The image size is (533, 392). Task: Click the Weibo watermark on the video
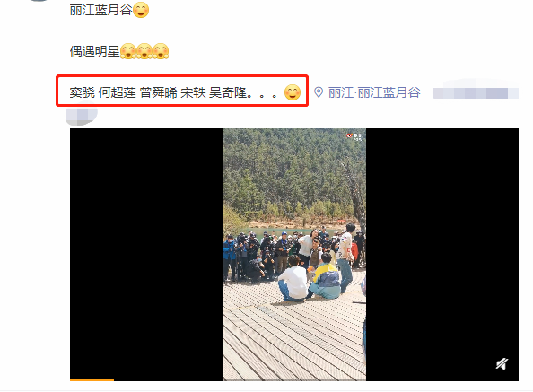354,136
